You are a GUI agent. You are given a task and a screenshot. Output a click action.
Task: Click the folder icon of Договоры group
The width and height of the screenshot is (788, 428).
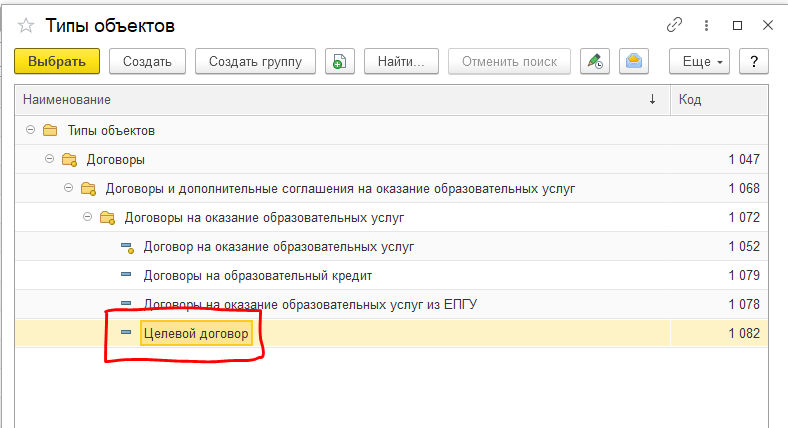point(69,159)
